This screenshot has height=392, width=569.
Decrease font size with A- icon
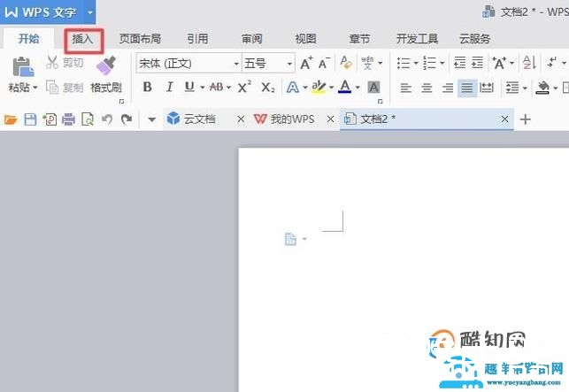[x=324, y=63]
